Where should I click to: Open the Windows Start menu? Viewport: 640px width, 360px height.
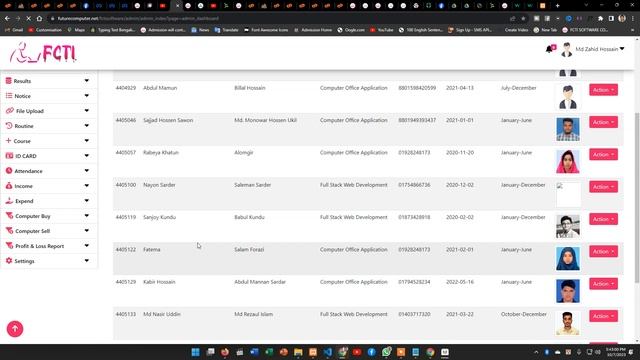[x=196, y=352]
